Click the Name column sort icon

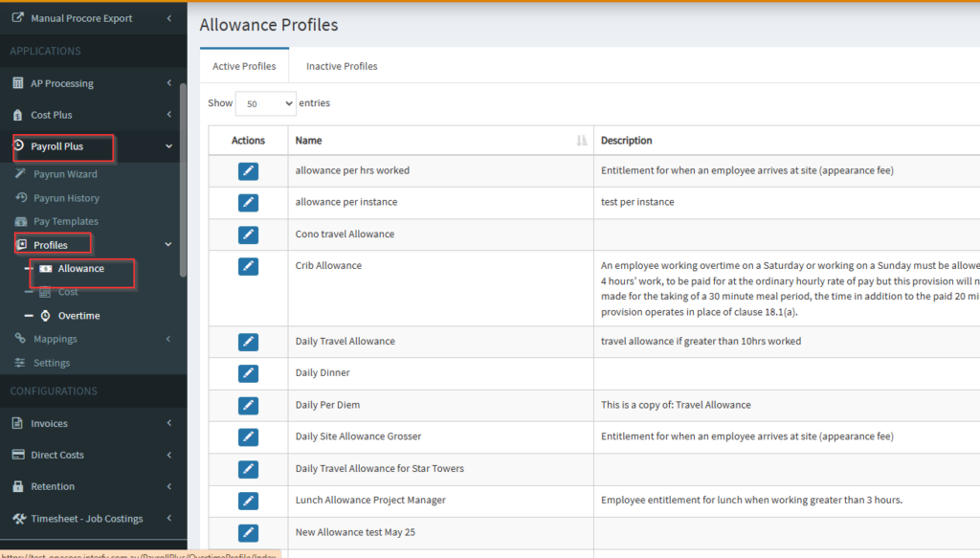coord(581,141)
